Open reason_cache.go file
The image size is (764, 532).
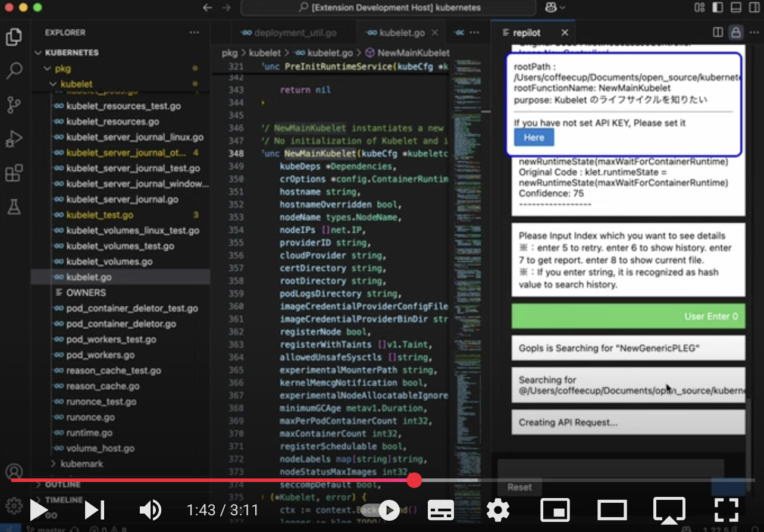tap(120, 386)
